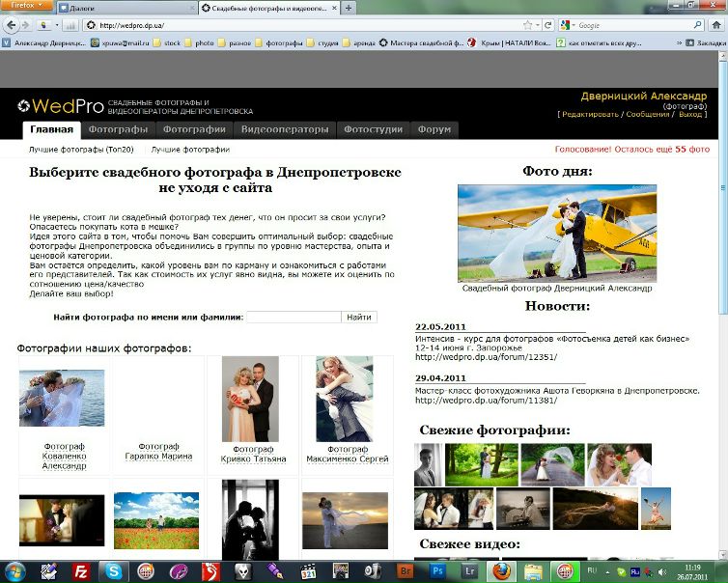Open the Photo of the Day airplane image
The width and height of the screenshot is (728, 583).
point(544,233)
